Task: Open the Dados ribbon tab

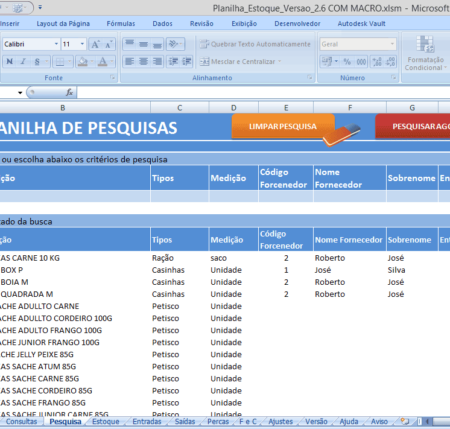Action: pos(162,24)
